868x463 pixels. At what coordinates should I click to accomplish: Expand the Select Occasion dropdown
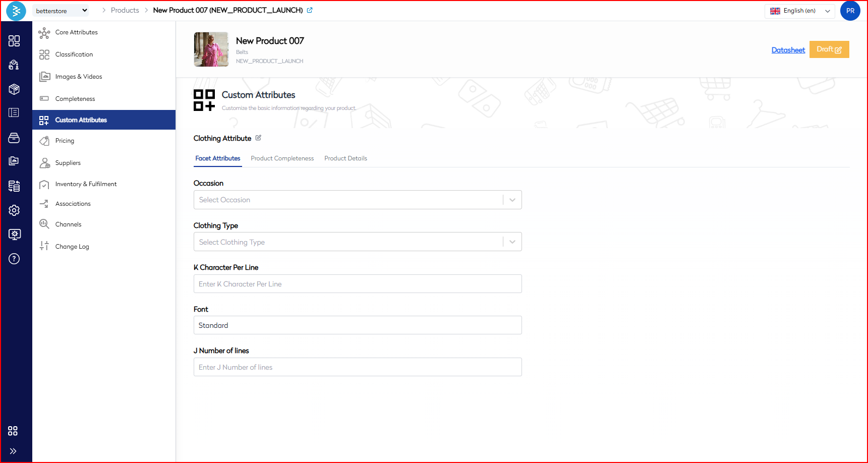[x=357, y=200]
